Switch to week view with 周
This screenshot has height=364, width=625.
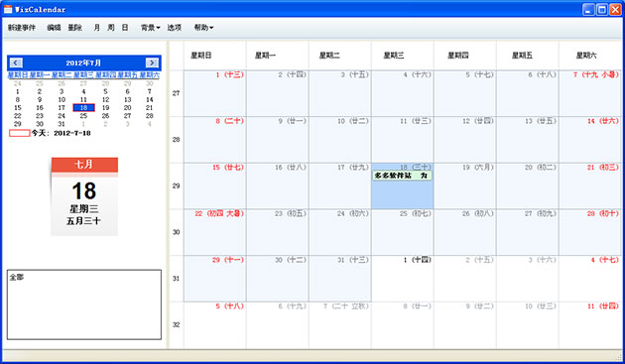point(111,28)
